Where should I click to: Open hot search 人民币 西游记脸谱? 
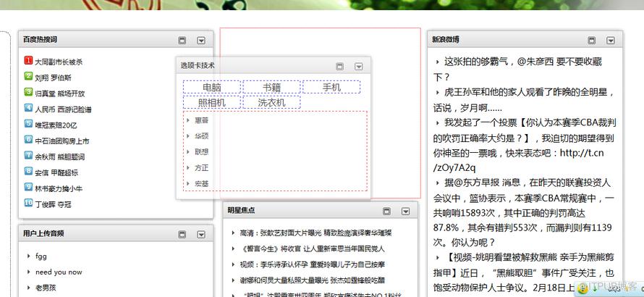(63, 109)
